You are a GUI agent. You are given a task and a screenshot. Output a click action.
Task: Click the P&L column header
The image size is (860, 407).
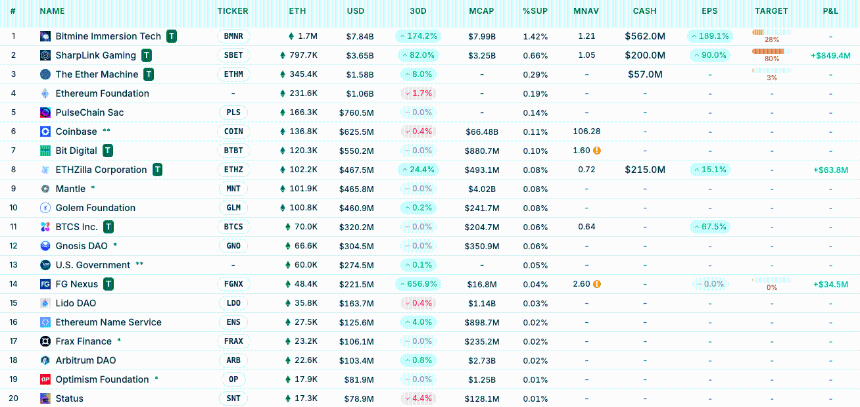(830, 10)
